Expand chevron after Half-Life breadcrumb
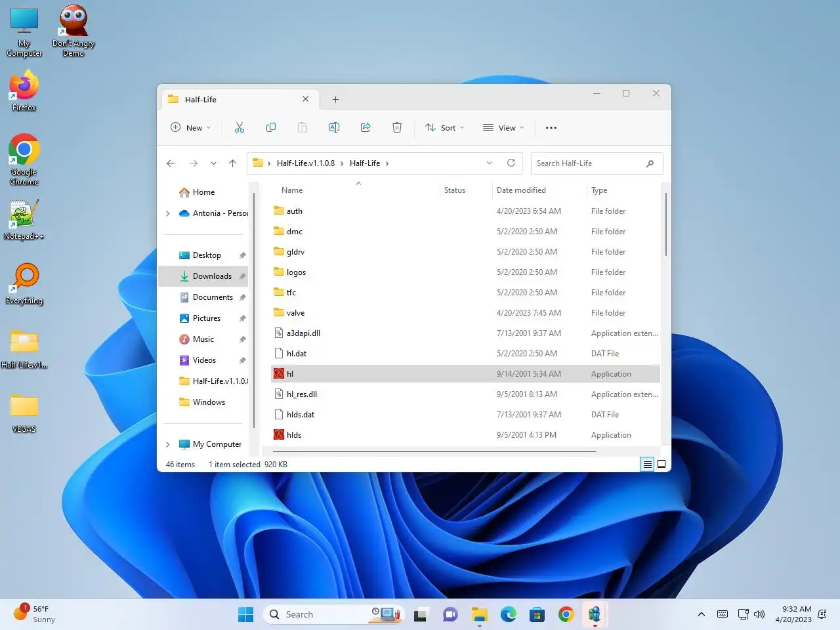The image size is (840, 630). click(387, 163)
